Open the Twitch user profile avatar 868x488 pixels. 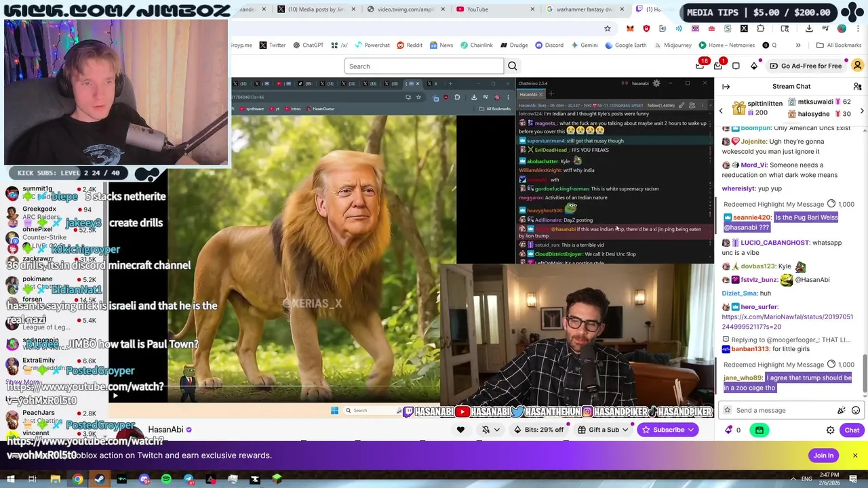click(857, 66)
